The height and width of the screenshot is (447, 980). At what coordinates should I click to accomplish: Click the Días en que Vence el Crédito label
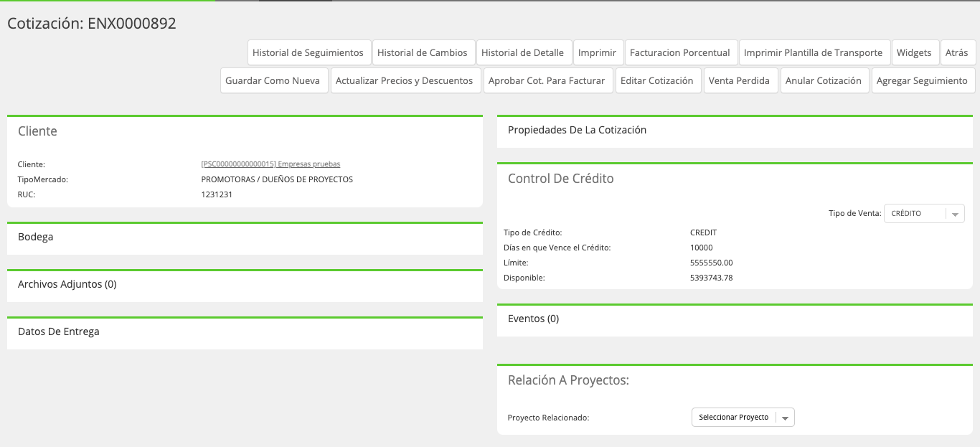[557, 248]
